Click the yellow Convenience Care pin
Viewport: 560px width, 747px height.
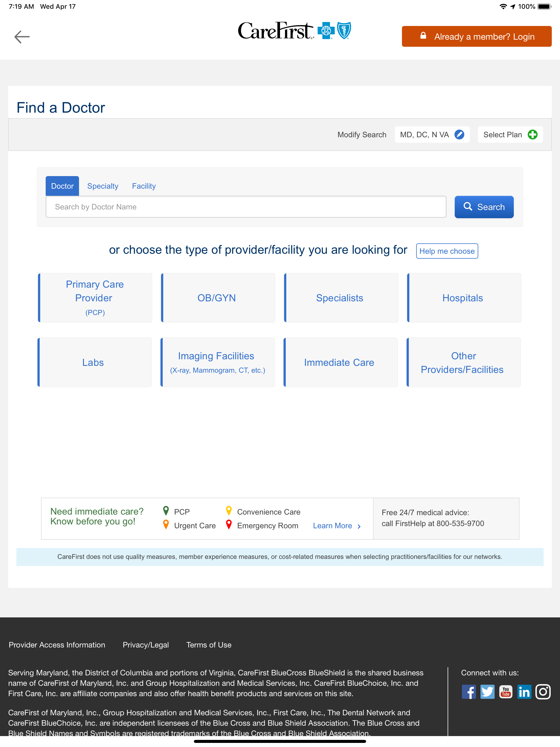[x=229, y=510]
